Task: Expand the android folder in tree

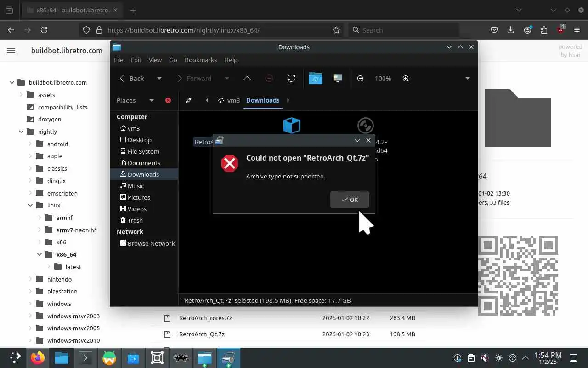Action: click(x=30, y=144)
